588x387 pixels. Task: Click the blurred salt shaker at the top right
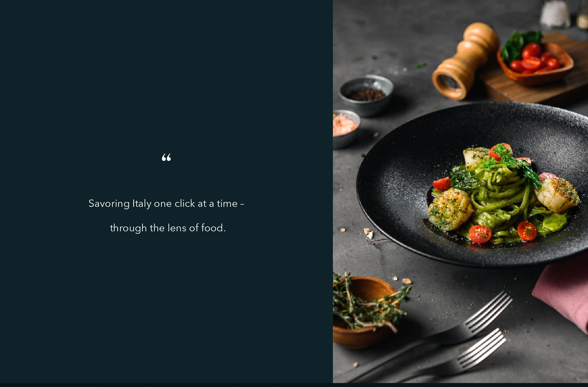point(554,14)
